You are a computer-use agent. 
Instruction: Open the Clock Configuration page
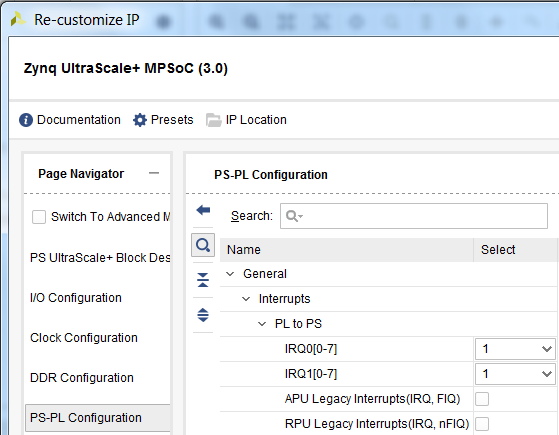(x=84, y=338)
